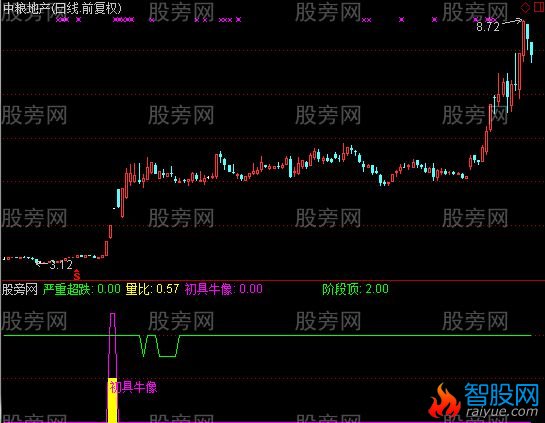Click the flame logo icon
Screen dimensions: 545x423
coord(445,400)
